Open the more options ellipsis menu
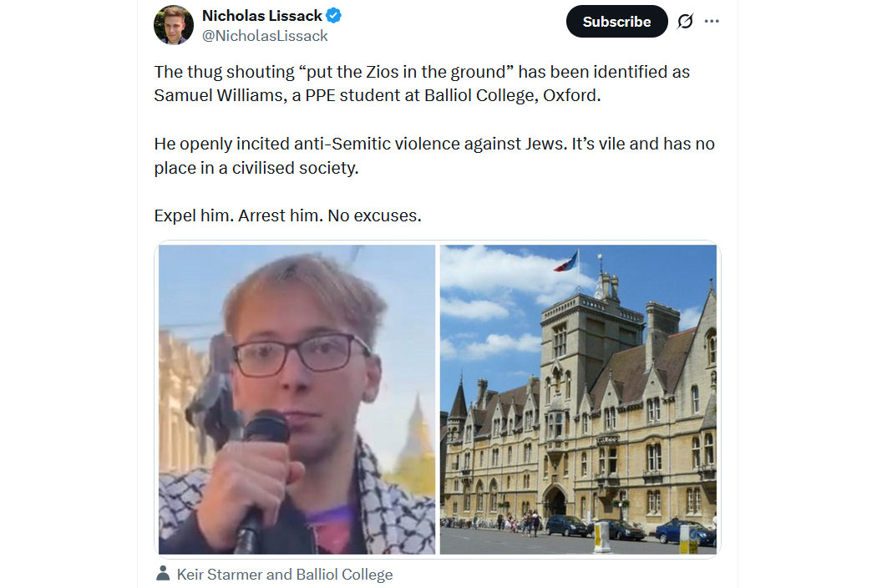Viewport: 877px width, 588px height. pos(712,22)
